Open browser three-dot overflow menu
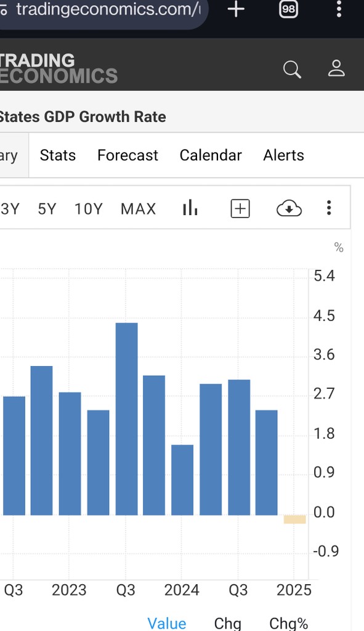 (339, 9)
